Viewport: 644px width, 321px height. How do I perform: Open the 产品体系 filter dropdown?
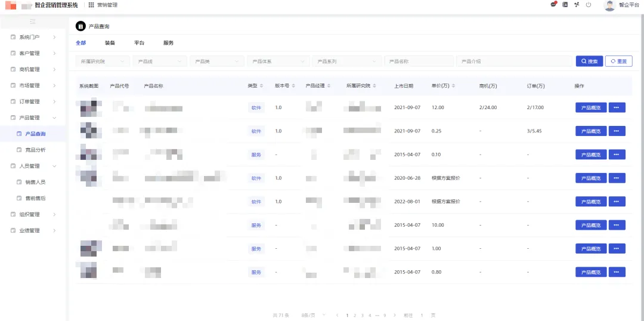pos(278,61)
